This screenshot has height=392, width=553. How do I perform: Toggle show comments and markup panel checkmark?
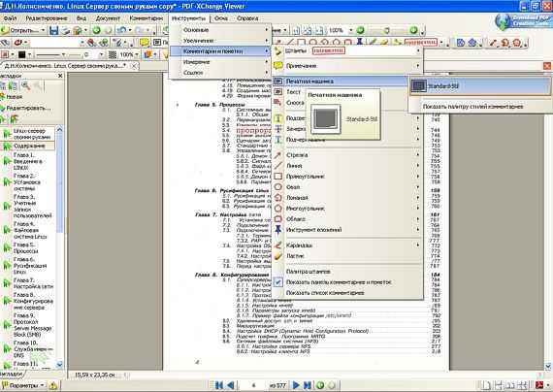[x=278, y=282]
